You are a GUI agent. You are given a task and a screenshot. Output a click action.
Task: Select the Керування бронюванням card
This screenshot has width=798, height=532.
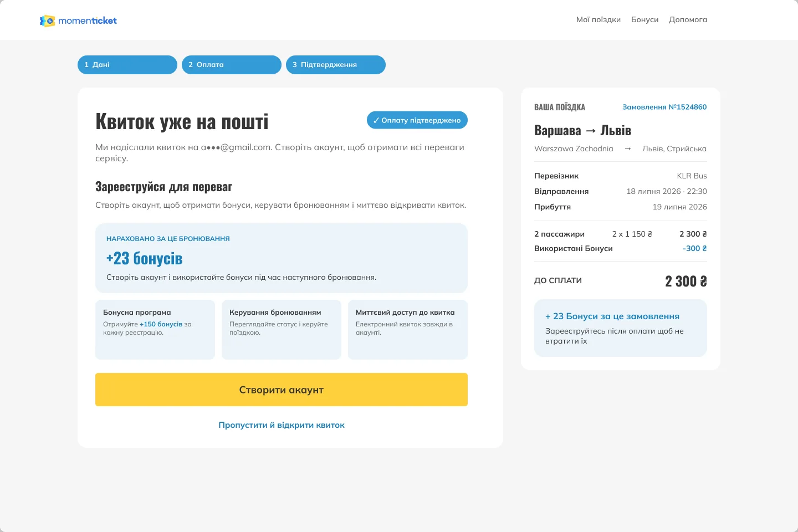[282, 330]
